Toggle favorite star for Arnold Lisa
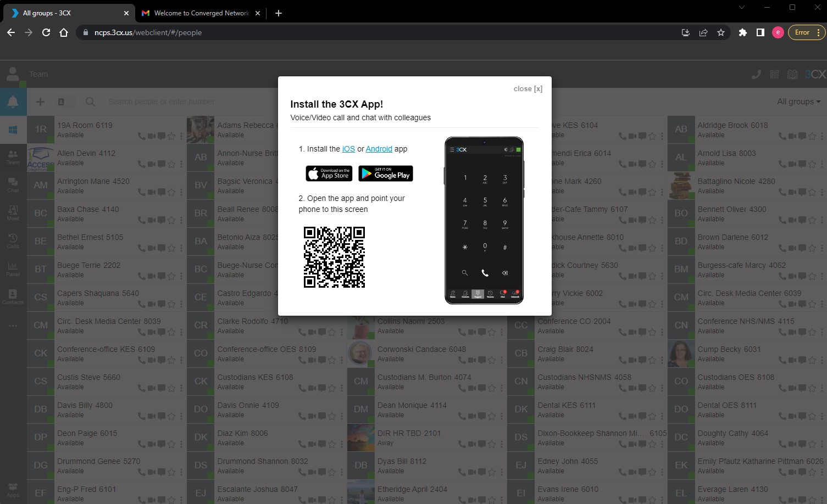The height and width of the screenshot is (504, 827). point(812,164)
